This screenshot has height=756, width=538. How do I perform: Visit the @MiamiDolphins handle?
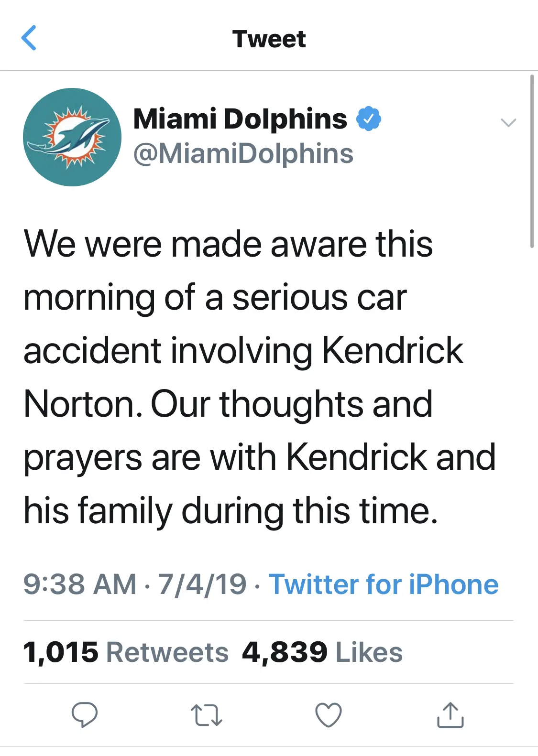pyautogui.click(x=243, y=154)
